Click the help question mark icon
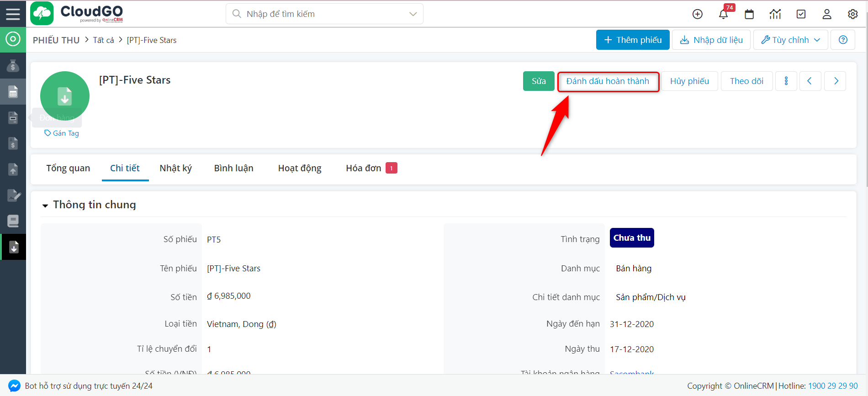 coord(843,40)
